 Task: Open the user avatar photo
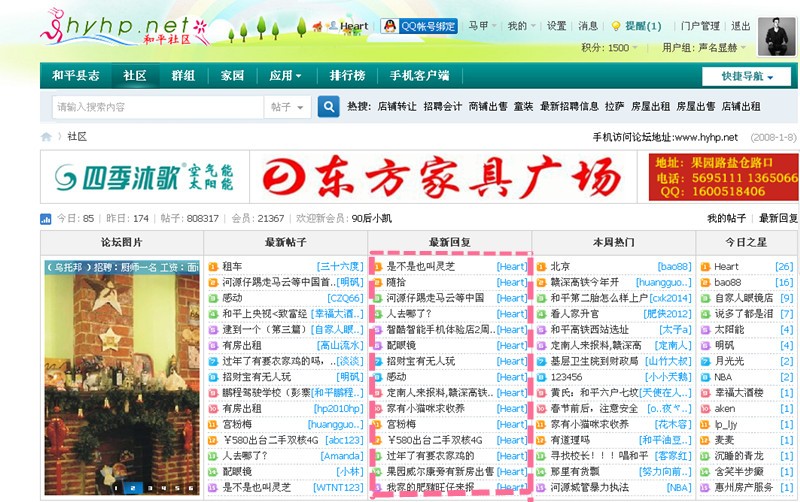coord(777,36)
